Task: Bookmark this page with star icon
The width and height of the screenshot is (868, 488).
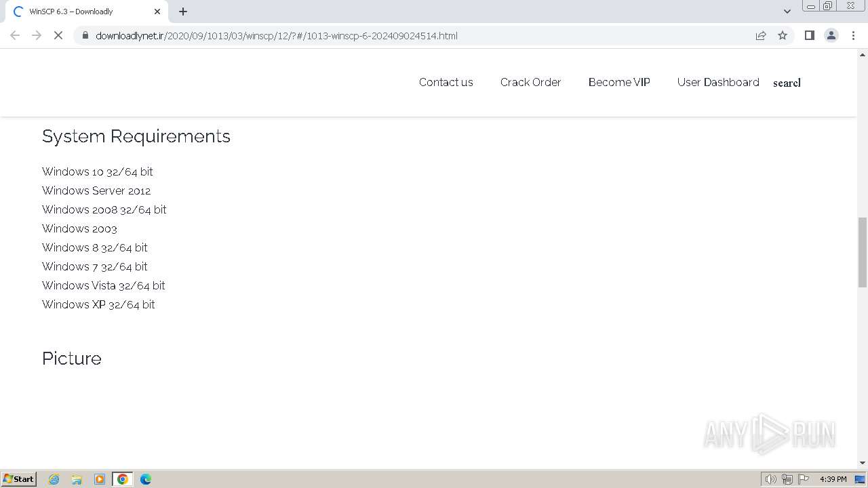Action: tap(783, 35)
